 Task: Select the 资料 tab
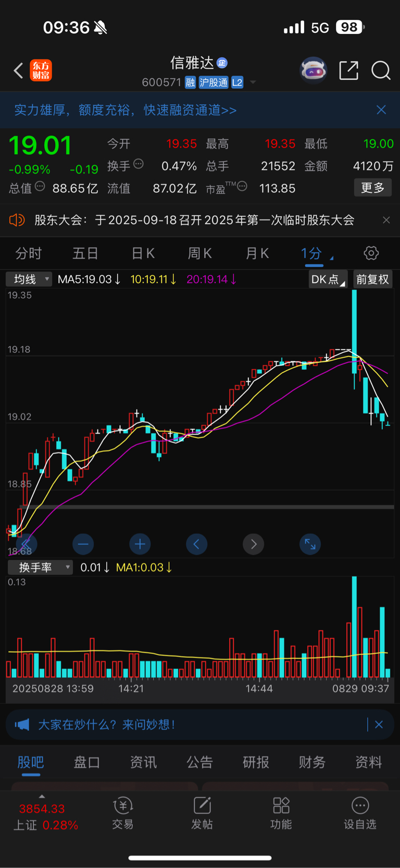point(369,762)
